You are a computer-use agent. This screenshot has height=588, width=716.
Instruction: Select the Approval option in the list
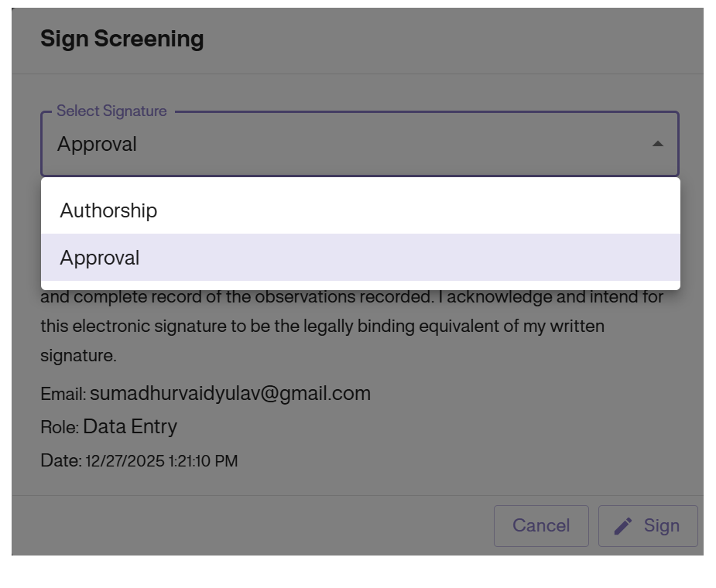click(x=100, y=258)
